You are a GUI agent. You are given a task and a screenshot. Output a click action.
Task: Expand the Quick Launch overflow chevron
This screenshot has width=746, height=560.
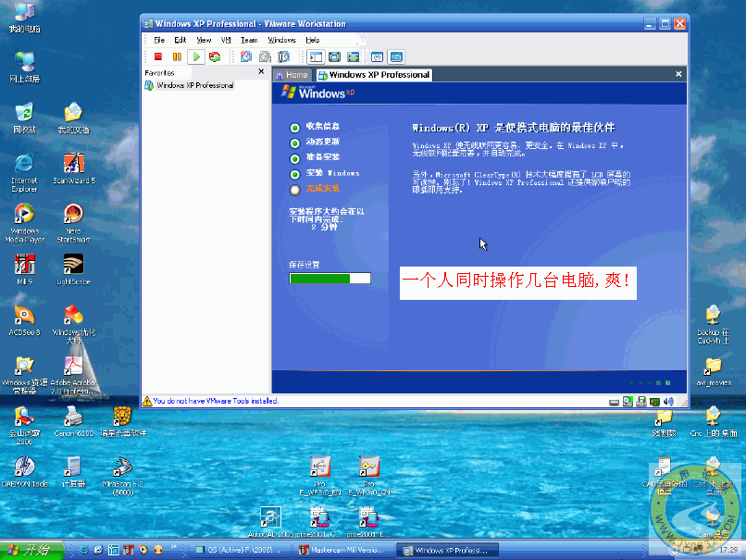pyautogui.click(x=173, y=547)
